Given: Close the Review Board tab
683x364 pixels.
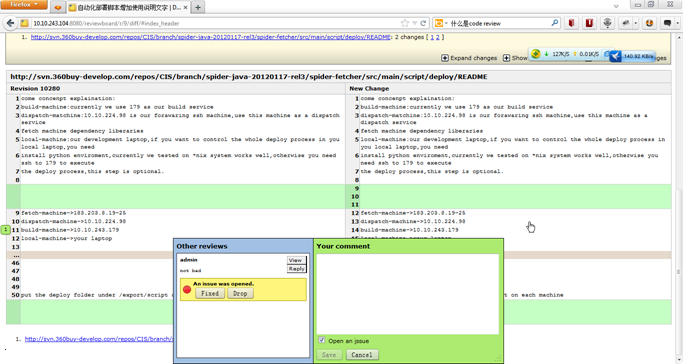Looking at the screenshot, I should (186, 7).
